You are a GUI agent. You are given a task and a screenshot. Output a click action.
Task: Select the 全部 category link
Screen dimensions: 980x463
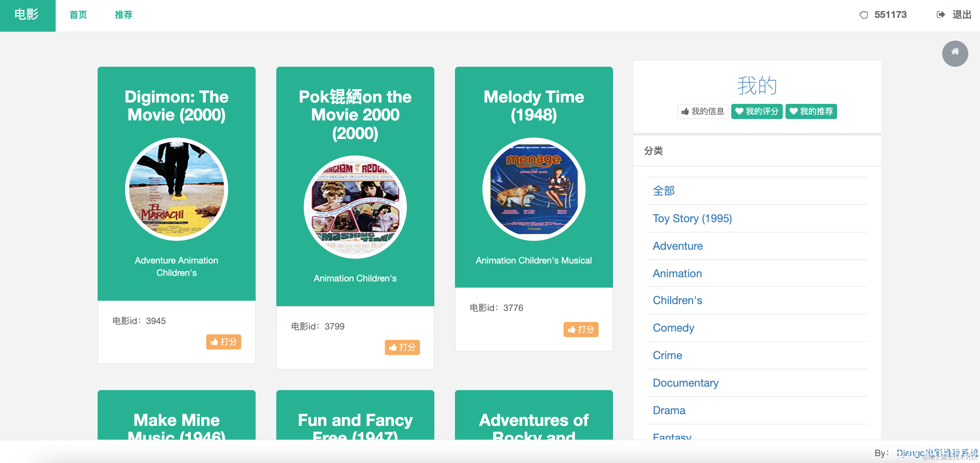pyautogui.click(x=664, y=190)
